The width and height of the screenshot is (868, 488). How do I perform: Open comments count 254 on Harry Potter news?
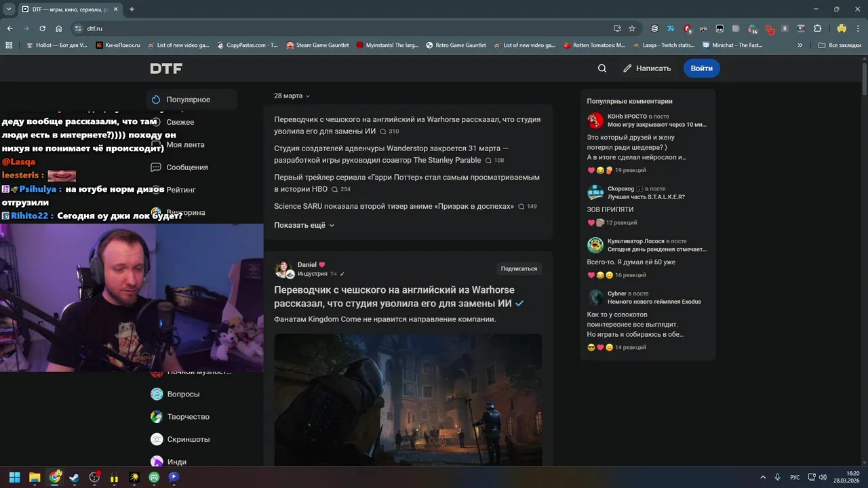[x=341, y=190]
